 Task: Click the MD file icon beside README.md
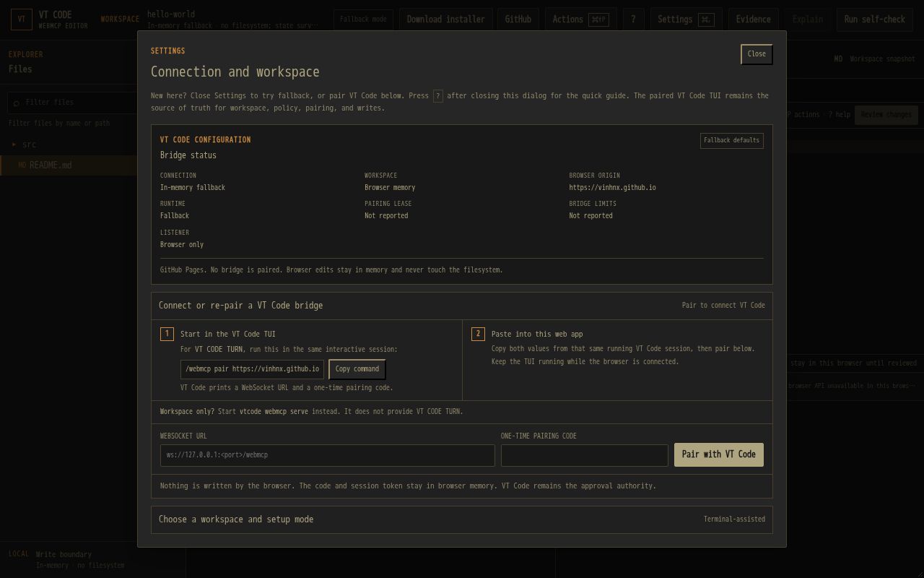(22, 165)
